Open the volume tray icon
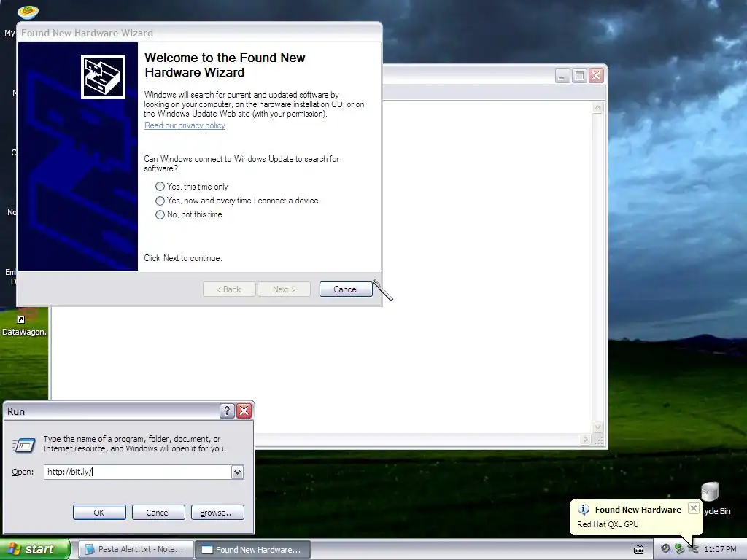The image size is (747, 560). click(665, 549)
